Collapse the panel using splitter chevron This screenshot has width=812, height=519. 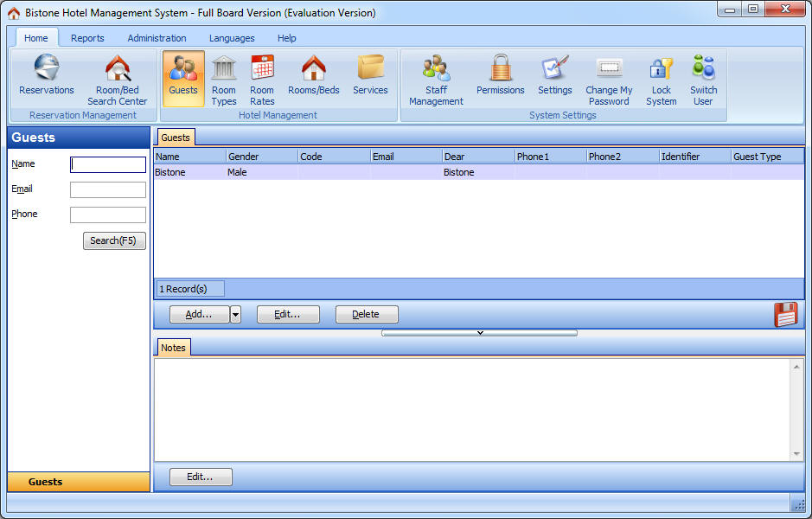[x=479, y=333]
